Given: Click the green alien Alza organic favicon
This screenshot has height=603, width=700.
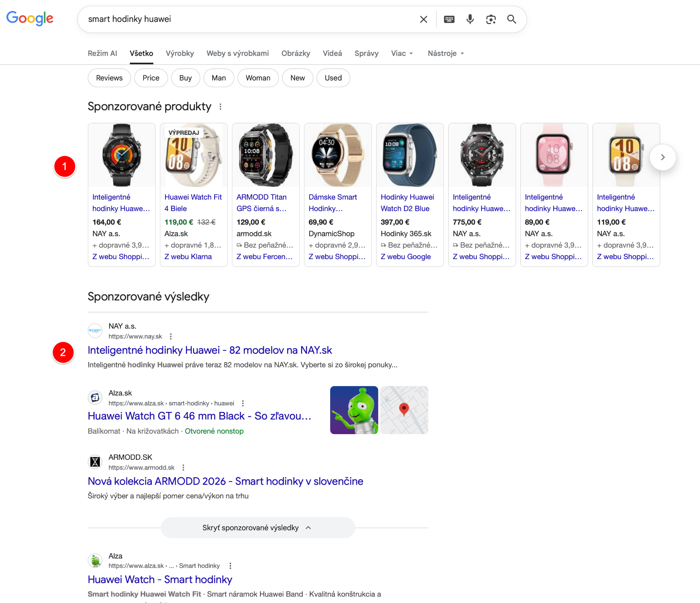Looking at the screenshot, I should [x=95, y=560].
